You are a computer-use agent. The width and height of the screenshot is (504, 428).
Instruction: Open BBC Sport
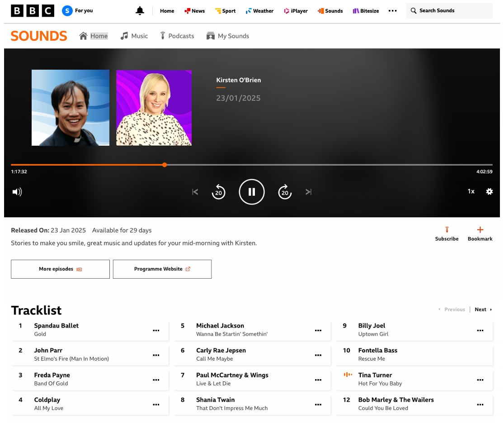225,10
